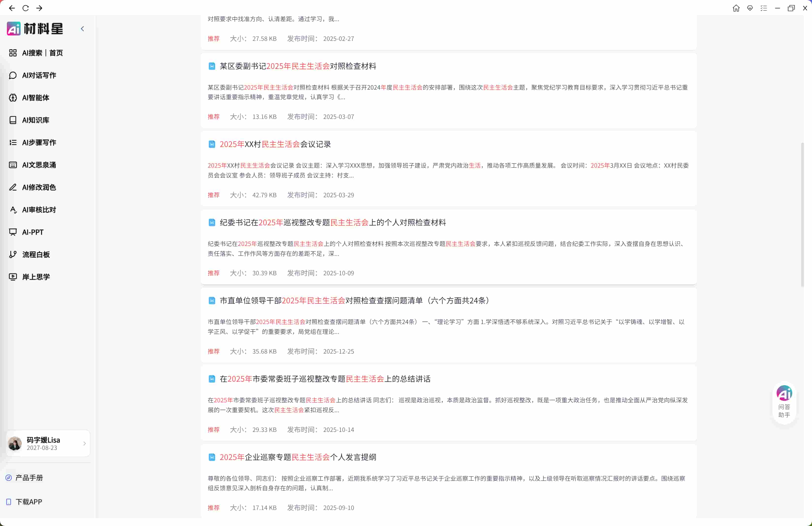Open the list icon in the title bar
Screen dimensions: 812x526
[x=764, y=8]
